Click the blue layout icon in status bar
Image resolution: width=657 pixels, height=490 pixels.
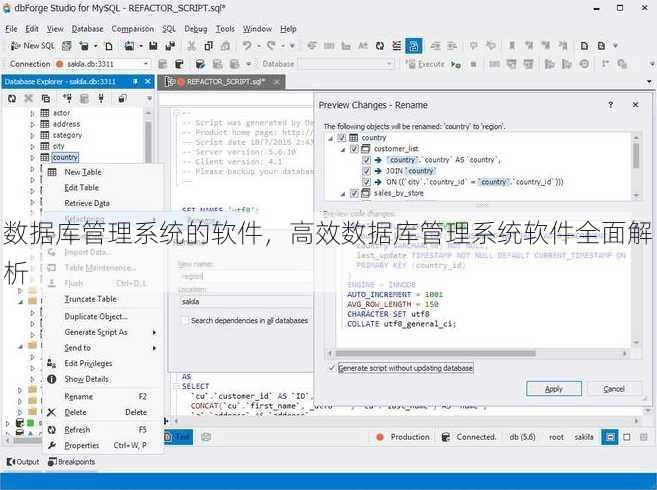pyautogui.click(x=610, y=437)
